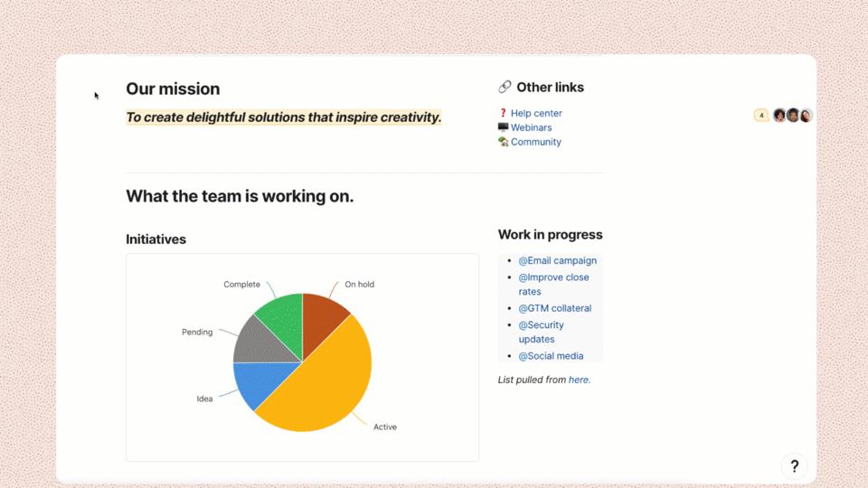Click the middle collaborator avatar

click(793, 116)
